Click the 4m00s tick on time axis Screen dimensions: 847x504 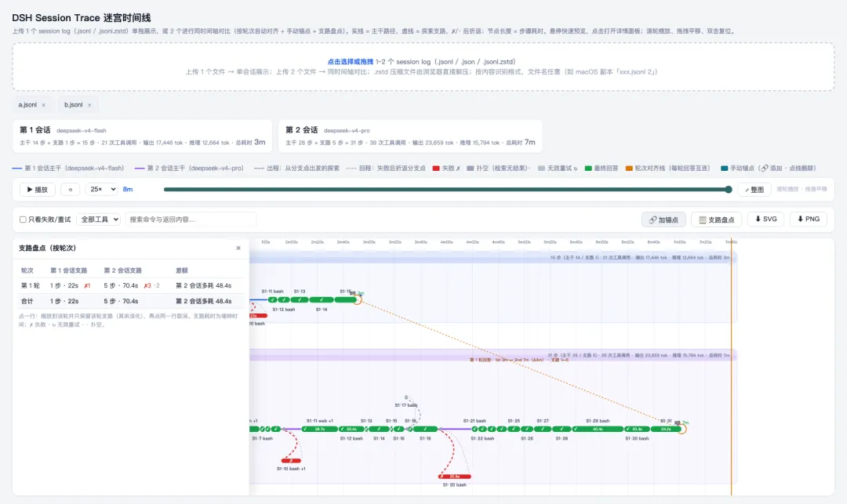pyautogui.click(x=446, y=242)
